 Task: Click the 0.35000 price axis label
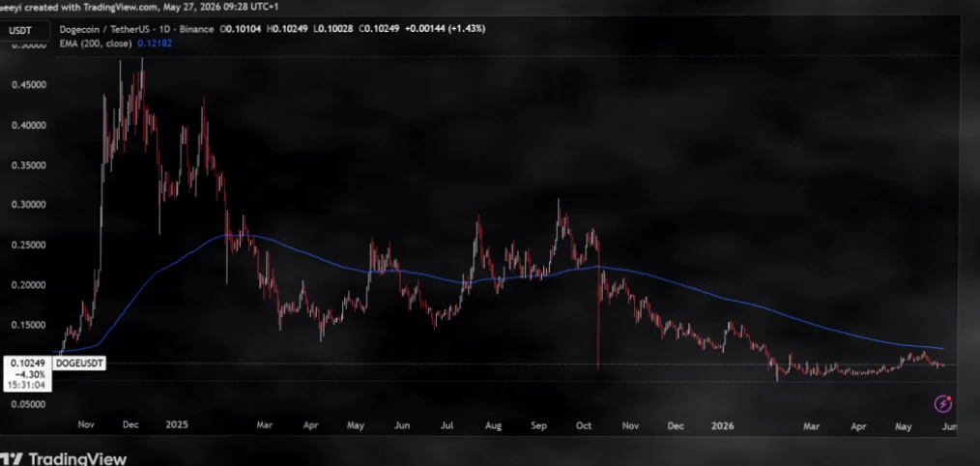(29, 165)
